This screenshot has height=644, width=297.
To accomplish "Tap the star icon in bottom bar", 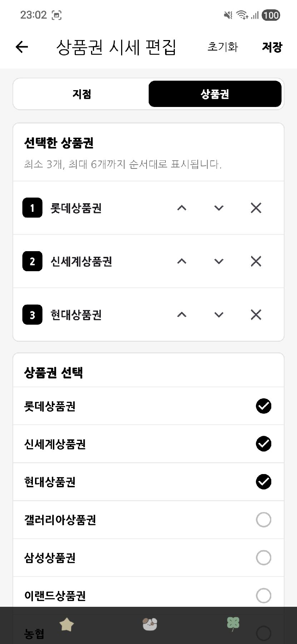I will pos(66,625).
